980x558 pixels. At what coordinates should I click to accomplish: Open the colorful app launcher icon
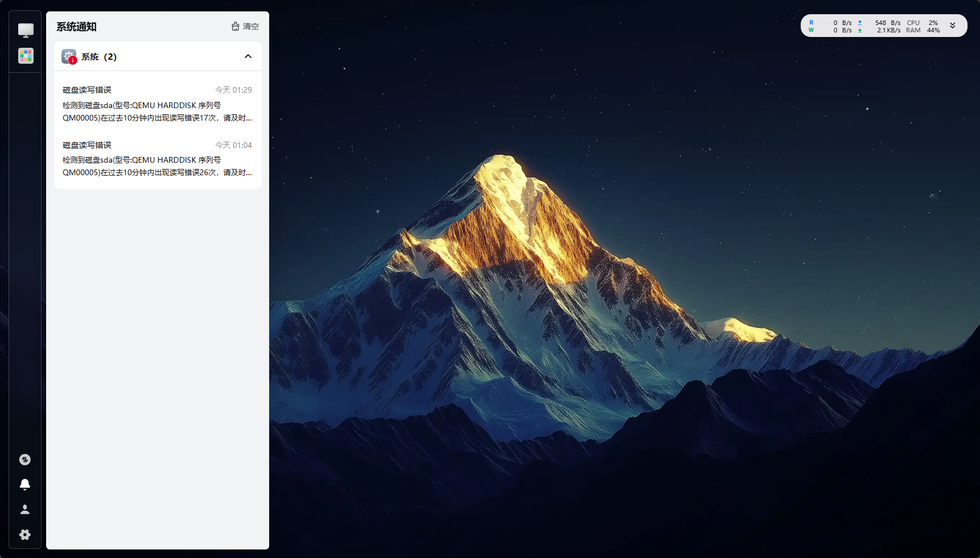point(26,56)
